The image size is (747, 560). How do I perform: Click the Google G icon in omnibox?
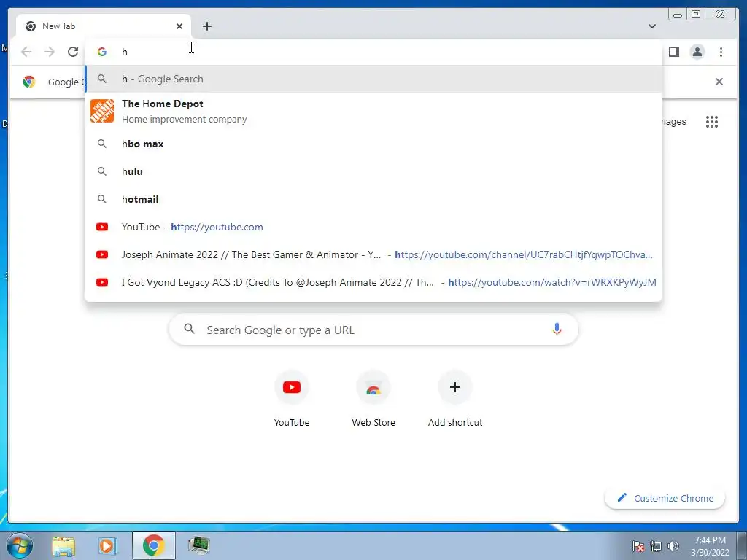[102, 52]
